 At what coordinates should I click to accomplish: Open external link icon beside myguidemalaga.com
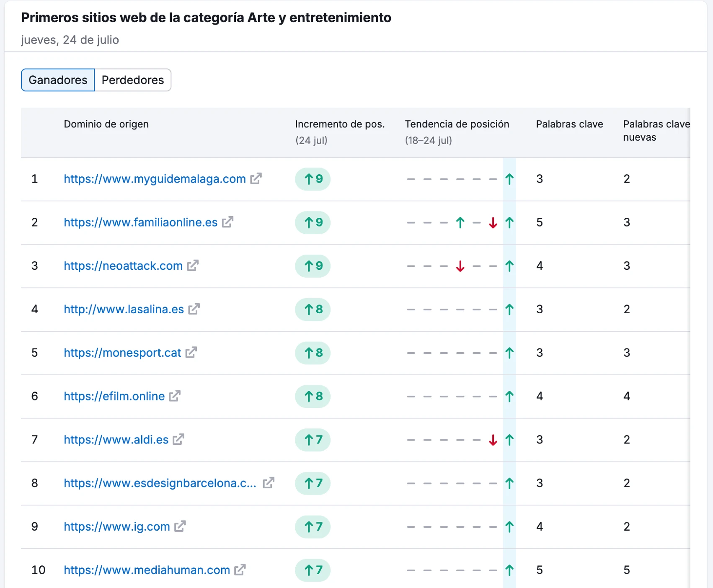[256, 179]
